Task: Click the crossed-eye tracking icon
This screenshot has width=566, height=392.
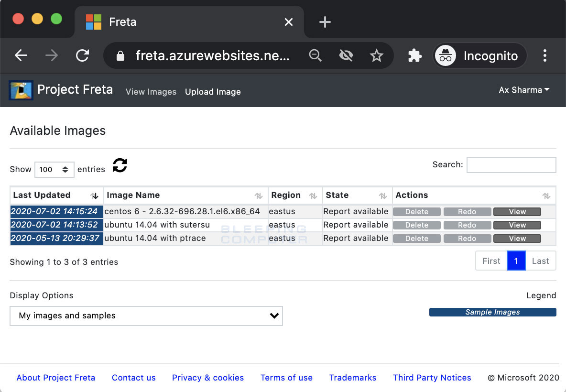Action: point(346,55)
